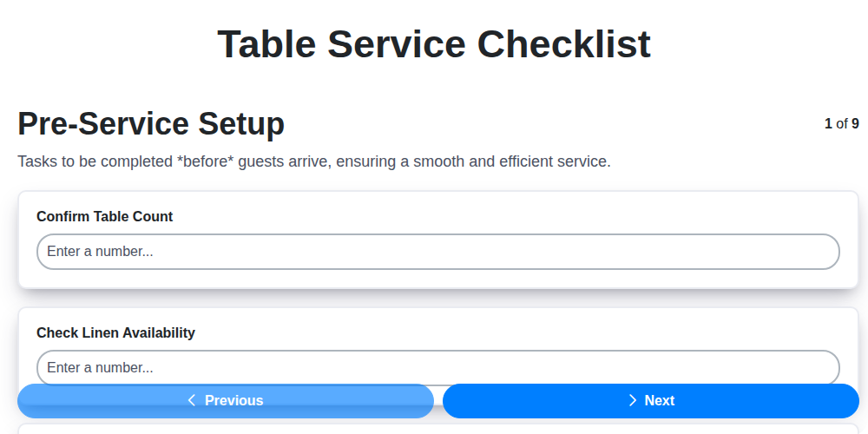
Task: Click the "1 of 9" page indicator
Action: pyautogui.click(x=841, y=124)
